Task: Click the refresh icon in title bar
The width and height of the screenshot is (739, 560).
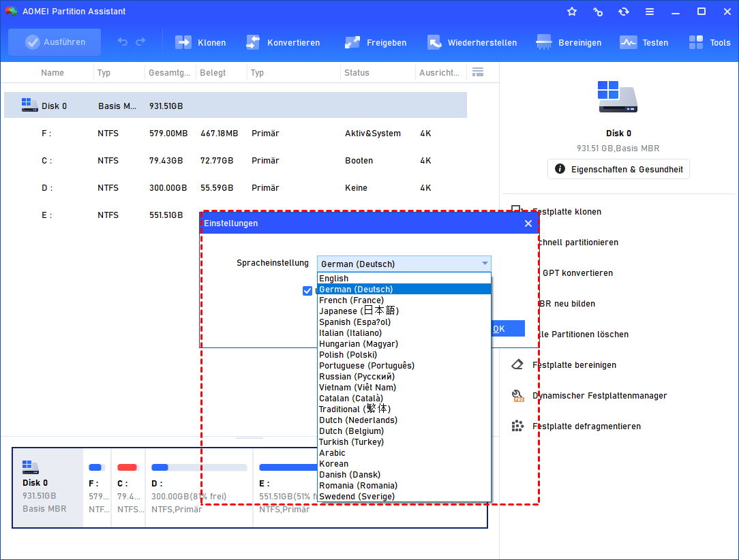Action: pos(624,12)
